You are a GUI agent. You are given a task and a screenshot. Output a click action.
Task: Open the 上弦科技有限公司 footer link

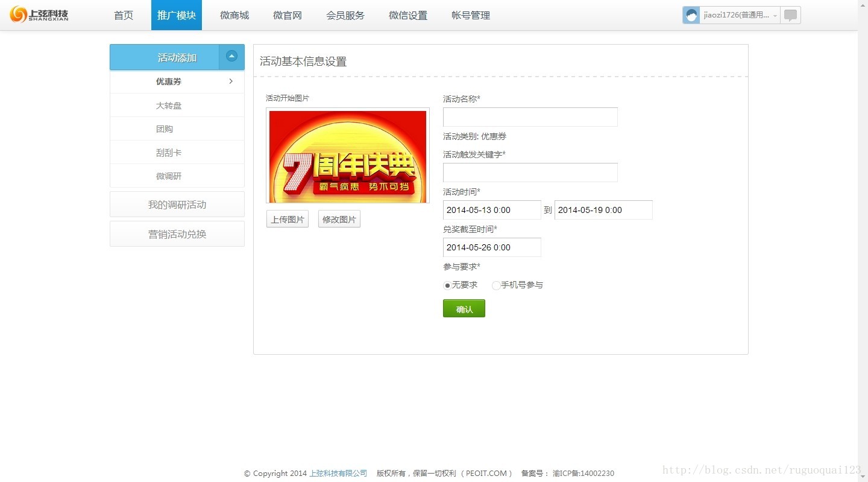pos(338,474)
